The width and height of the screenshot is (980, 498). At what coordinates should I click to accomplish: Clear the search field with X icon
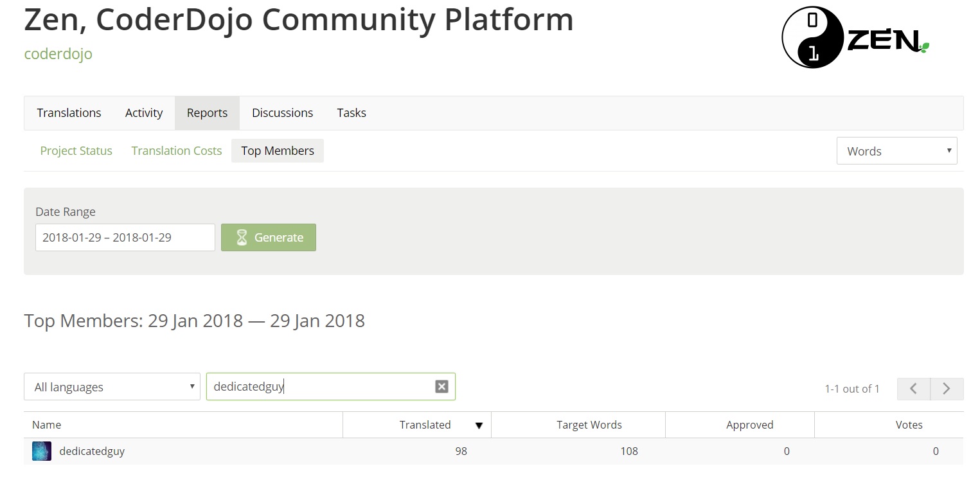441,386
